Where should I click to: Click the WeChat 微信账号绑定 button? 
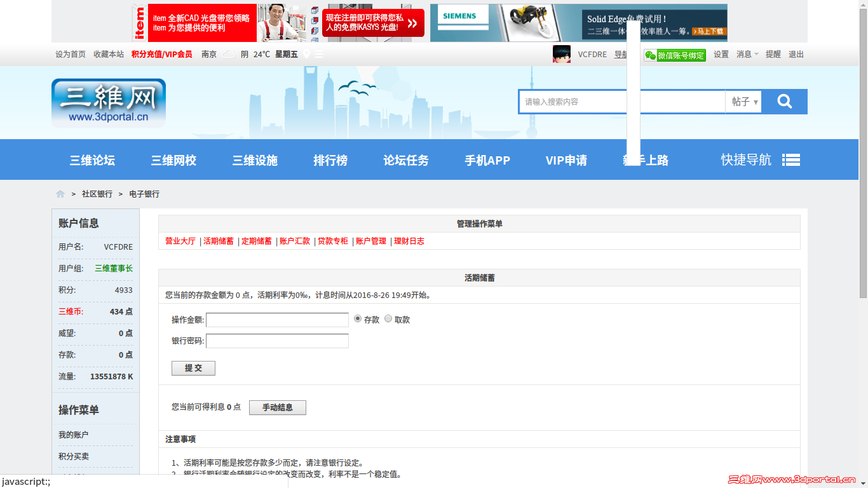tap(675, 55)
